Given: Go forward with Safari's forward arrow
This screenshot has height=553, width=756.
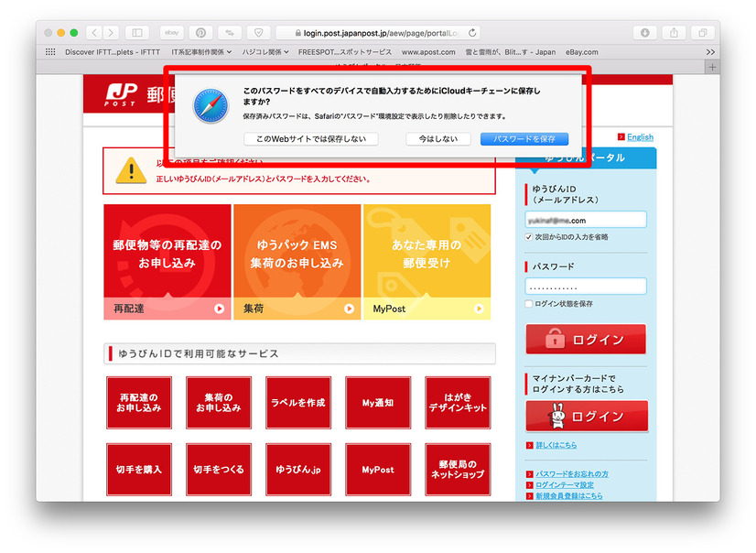Looking at the screenshot, I should tap(111, 33).
